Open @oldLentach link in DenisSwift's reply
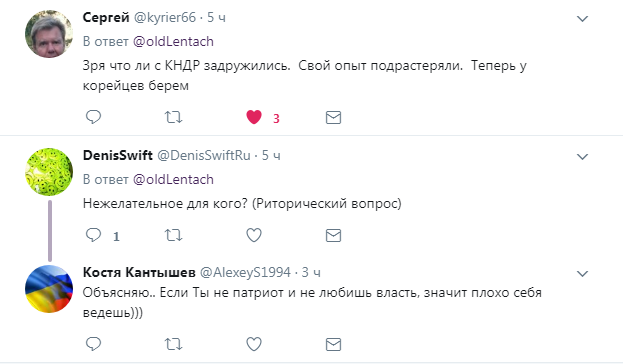 coord(173,179)
